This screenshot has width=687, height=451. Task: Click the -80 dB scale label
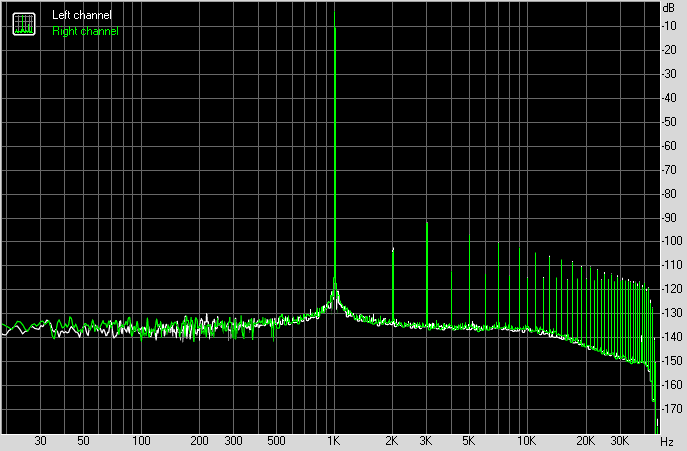[669, 193]
